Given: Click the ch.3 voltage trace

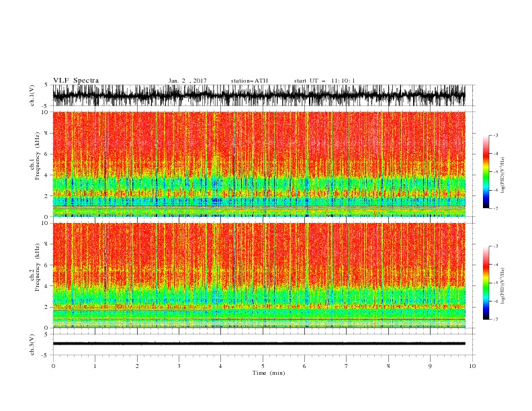Looking at the screenshot, I should click(x=259, y=344).
